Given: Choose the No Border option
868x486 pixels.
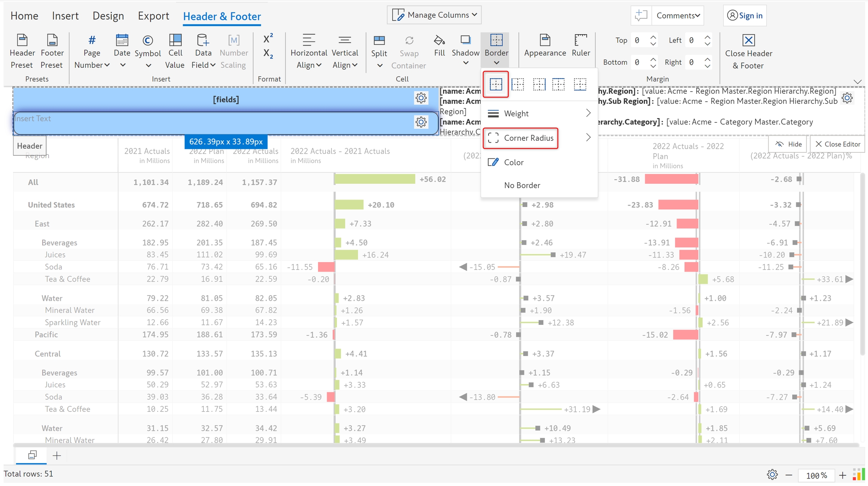Looking at the screenshot, I should (x=522, y=185).
